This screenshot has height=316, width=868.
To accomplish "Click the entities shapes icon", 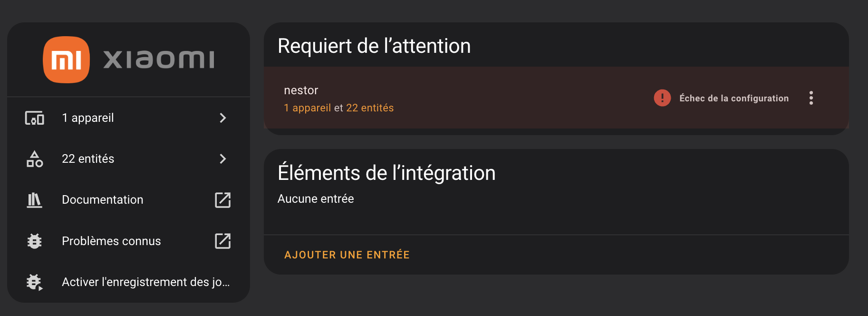I will pyautogui.click(x=35, y=159).
